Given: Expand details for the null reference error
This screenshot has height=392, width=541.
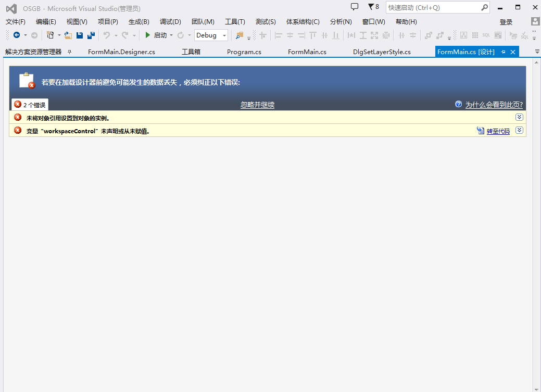Looking at the screenshot, I should [519, 117].
